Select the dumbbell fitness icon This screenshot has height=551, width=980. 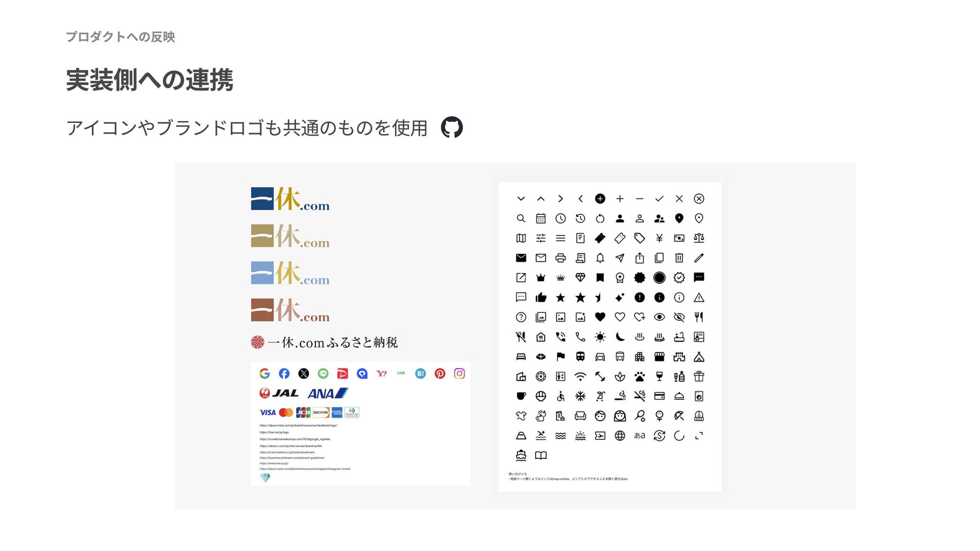600,377
